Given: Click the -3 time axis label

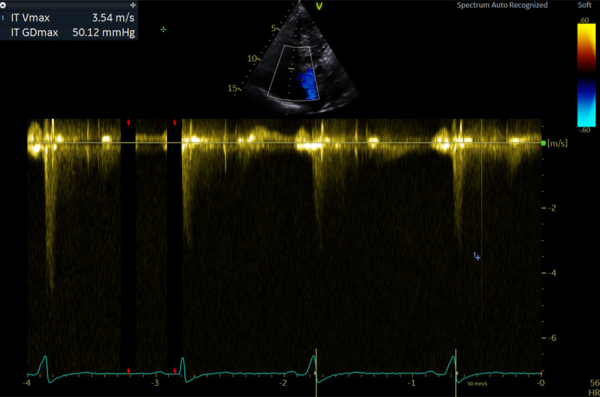Looking at the screenshot, I should coord(155,383).
